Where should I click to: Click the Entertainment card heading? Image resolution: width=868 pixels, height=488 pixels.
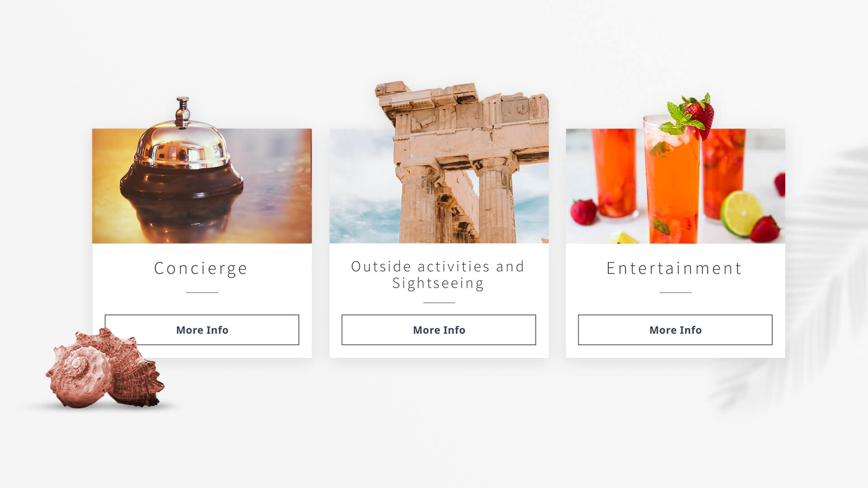point(675,268)
